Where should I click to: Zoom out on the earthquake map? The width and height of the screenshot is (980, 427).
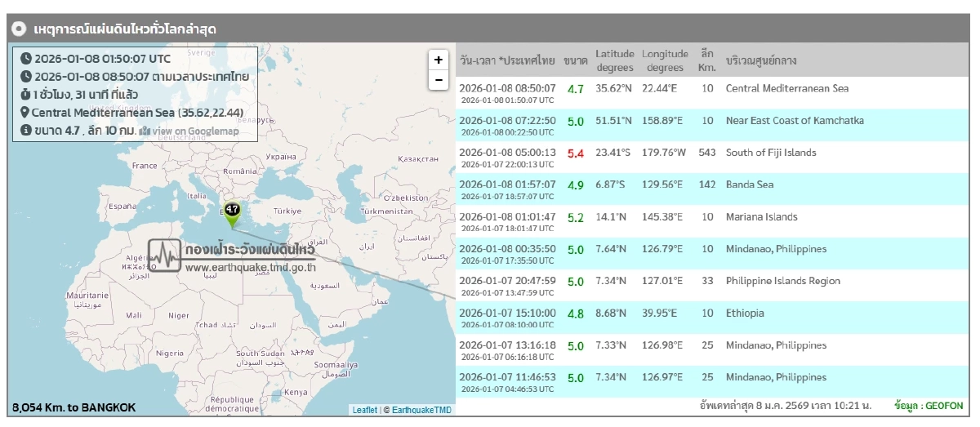click(x=439, y=80)
